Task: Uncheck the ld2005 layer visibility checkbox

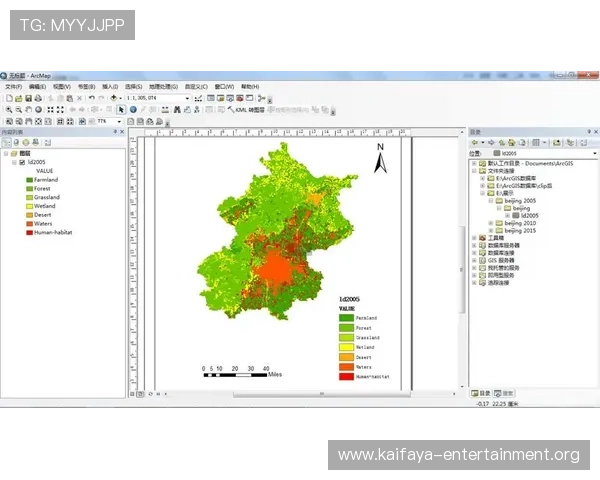Action: pyautogui.click(x=22, y=162)
